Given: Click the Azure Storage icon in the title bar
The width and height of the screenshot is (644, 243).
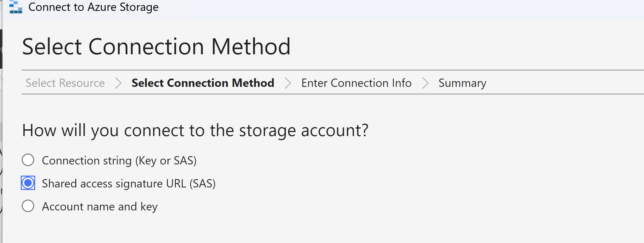Looking at the screenshot, I should [16, 7].
